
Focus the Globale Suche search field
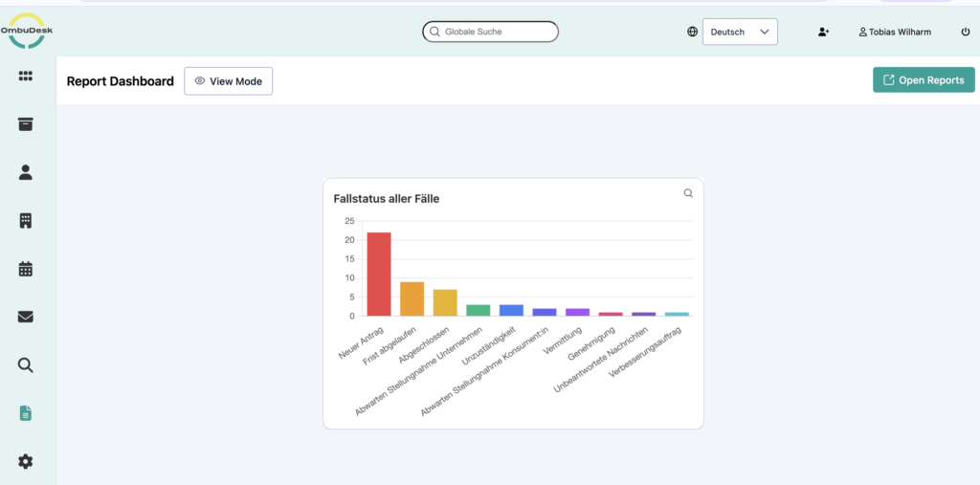click(490, 32)
